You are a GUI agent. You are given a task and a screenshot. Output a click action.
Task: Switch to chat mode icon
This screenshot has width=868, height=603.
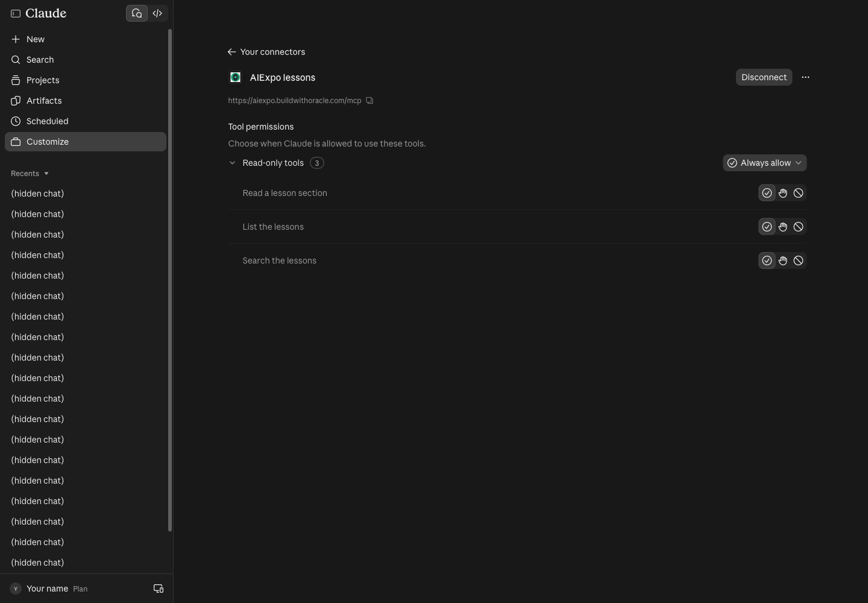(x=137, y=13)
